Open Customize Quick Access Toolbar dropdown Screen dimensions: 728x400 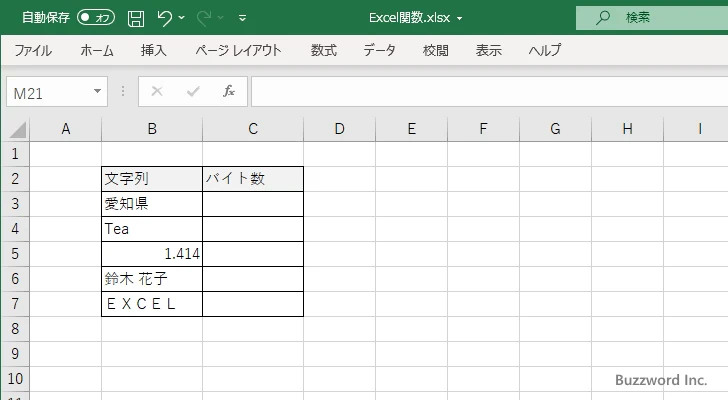242,18
